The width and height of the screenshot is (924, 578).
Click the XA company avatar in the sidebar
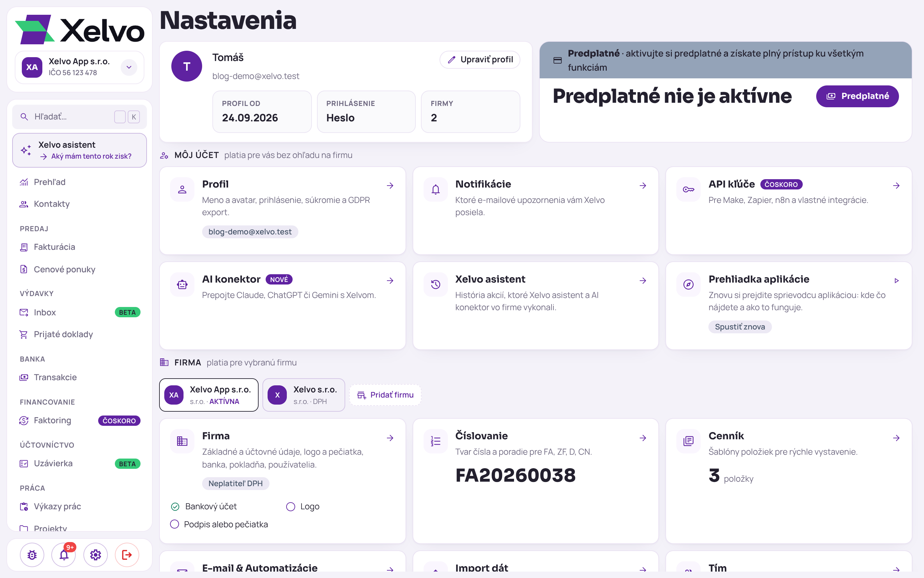[32, 67]
